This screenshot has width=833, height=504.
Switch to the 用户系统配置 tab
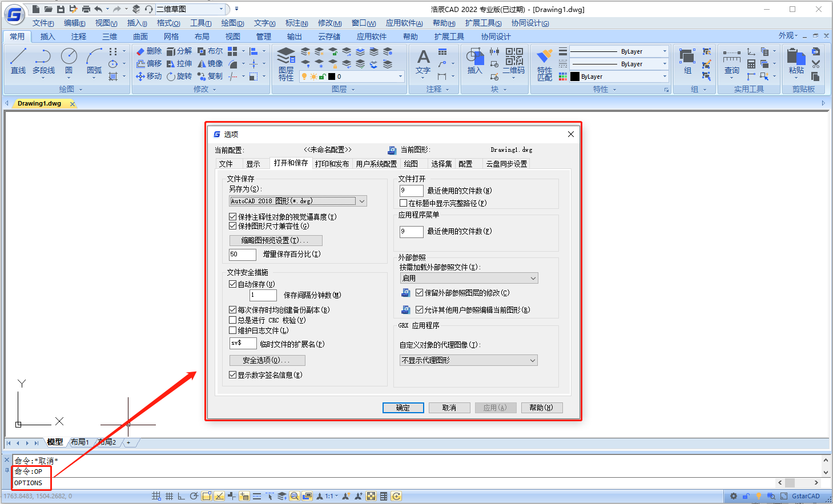coord(376,164)
